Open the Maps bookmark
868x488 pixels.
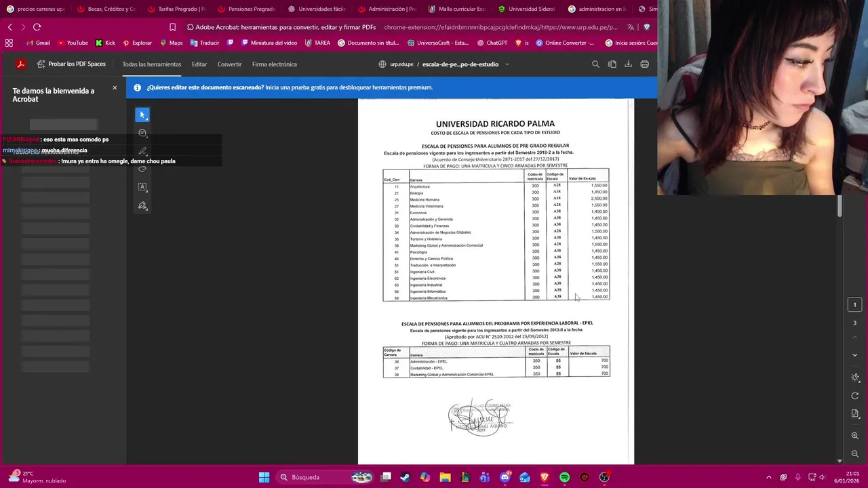pyautogui.click(x=172, y=43)
